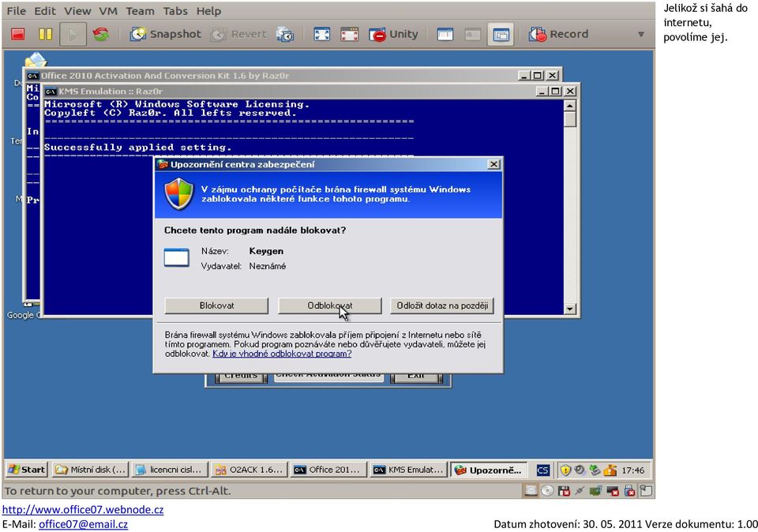Switch to licencni cisl taskbar item

tap(170, 469)
